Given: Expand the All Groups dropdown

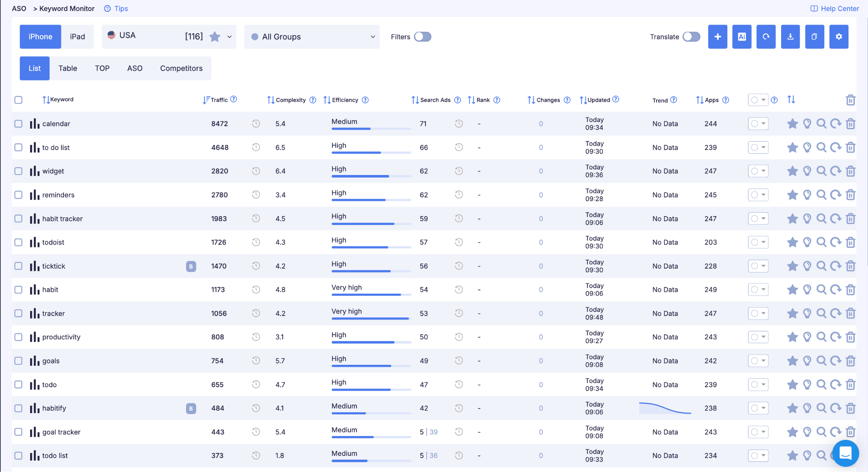Looking at the screenshot, I should point(312,37).
